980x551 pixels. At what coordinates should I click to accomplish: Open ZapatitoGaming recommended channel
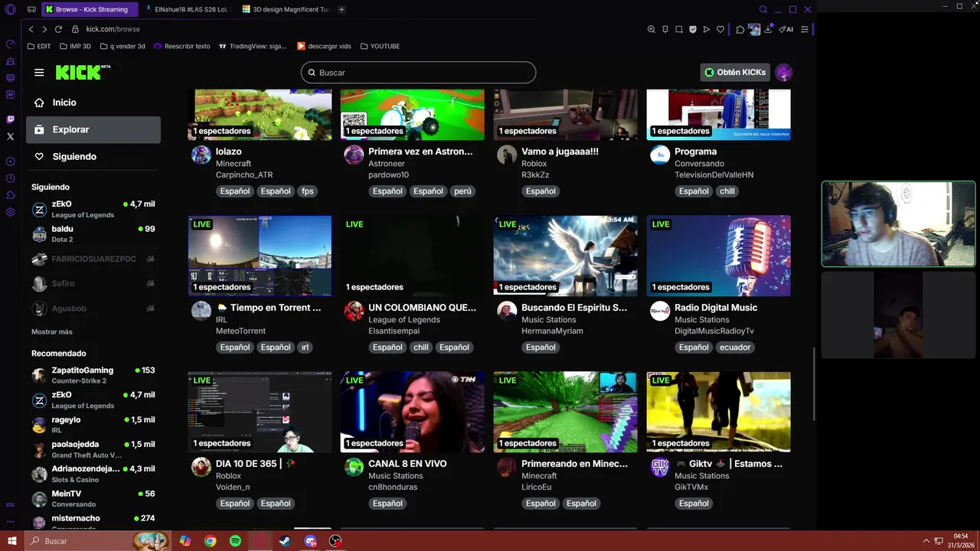coord(93,375)
